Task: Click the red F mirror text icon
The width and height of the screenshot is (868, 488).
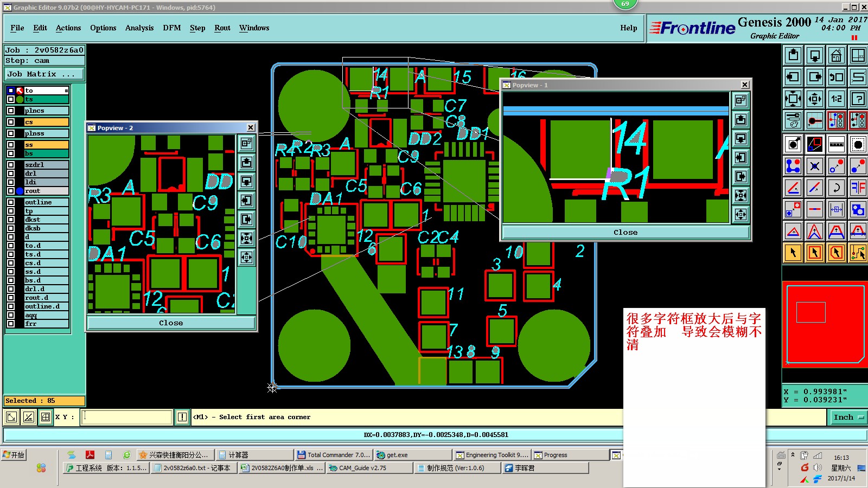Action: [x=858, y=188]
